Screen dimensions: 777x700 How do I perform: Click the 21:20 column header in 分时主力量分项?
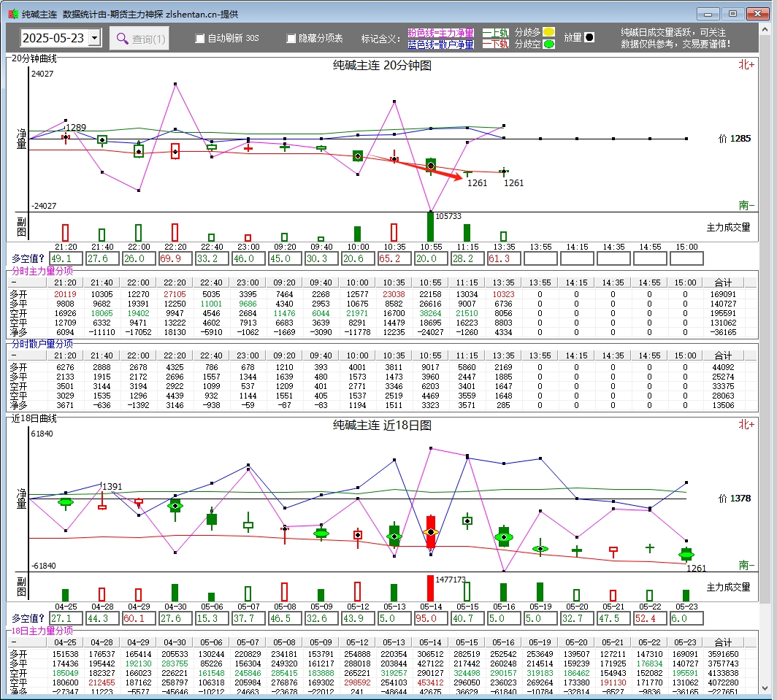click(66, 282)
